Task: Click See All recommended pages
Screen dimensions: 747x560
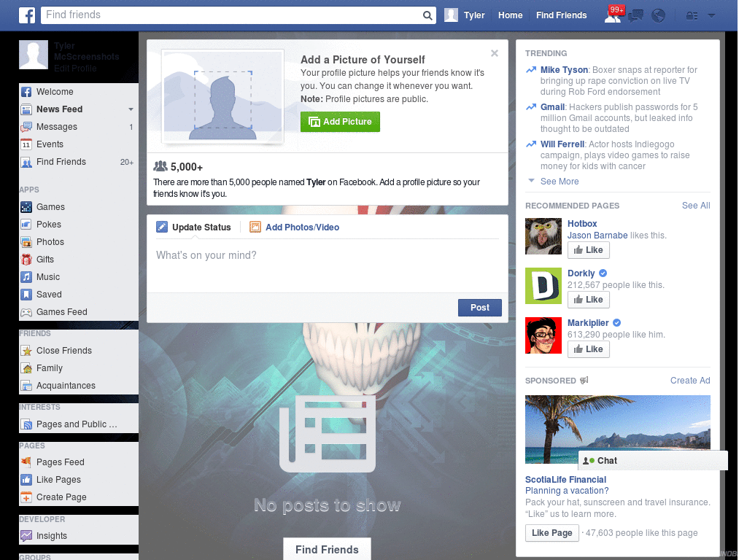Action: [695, 206]
